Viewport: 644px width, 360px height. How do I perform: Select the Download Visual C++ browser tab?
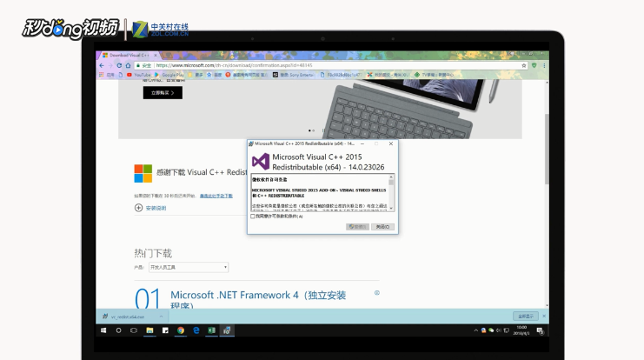[129, 55]
